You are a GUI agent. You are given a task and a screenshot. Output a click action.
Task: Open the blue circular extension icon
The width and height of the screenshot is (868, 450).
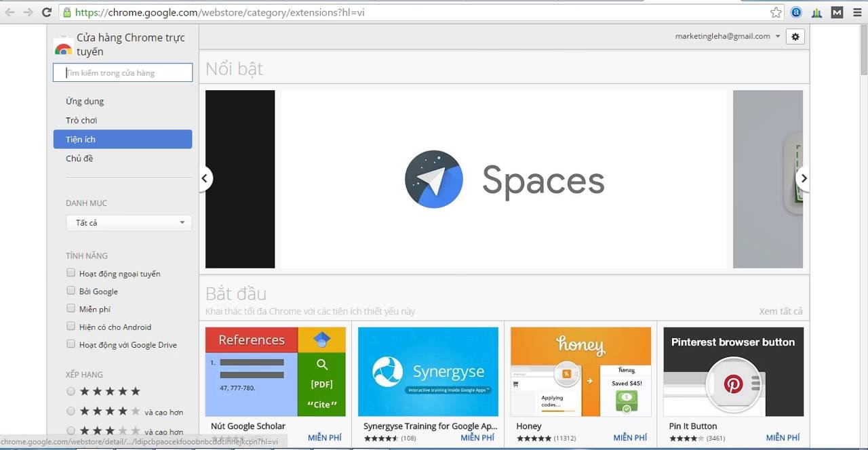797,12
